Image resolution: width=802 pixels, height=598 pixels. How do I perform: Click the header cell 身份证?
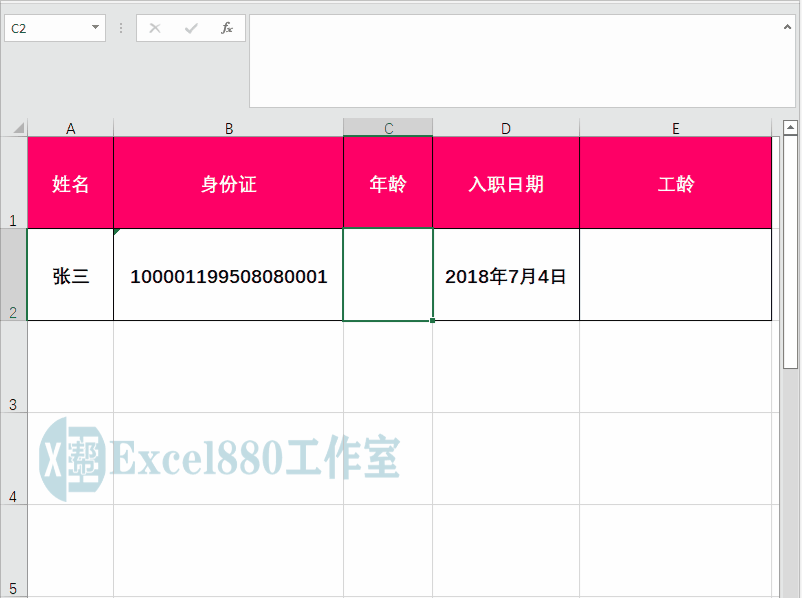229,183
